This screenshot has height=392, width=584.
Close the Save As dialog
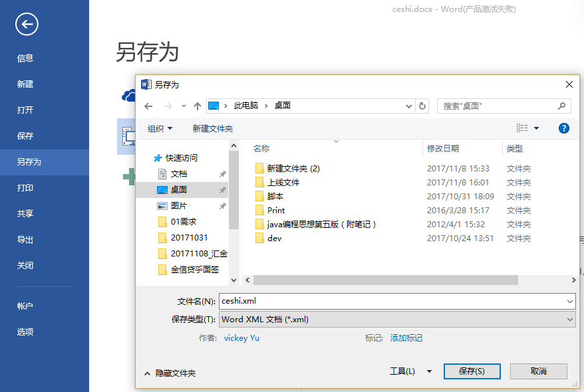pos(569,84)
